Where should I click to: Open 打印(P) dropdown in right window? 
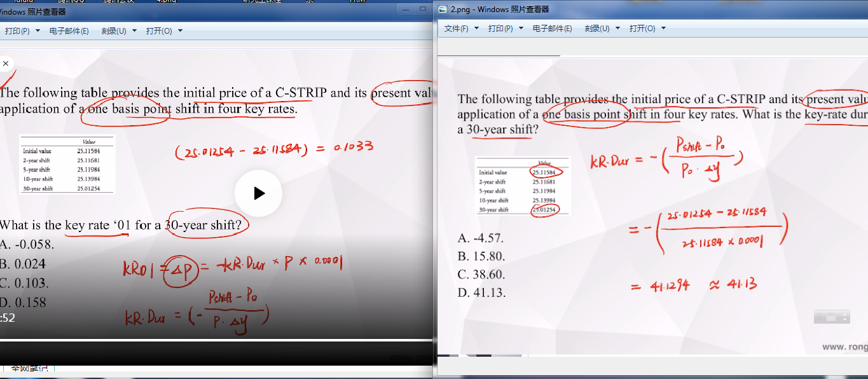tap(506, 29)
